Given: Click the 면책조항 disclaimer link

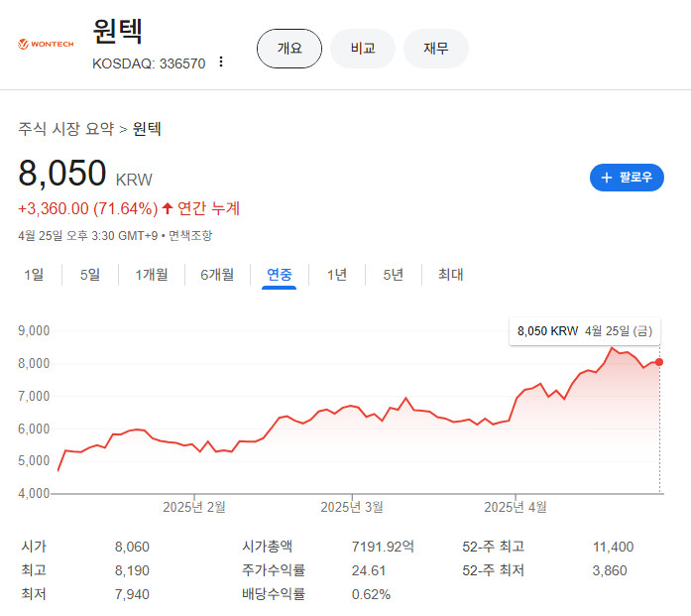Looking at the screenshot, I should (190, 235).
